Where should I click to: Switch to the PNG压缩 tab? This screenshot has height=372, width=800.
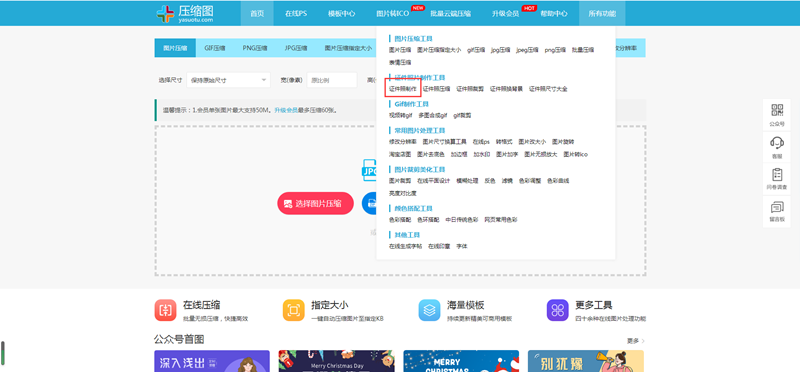255,48
